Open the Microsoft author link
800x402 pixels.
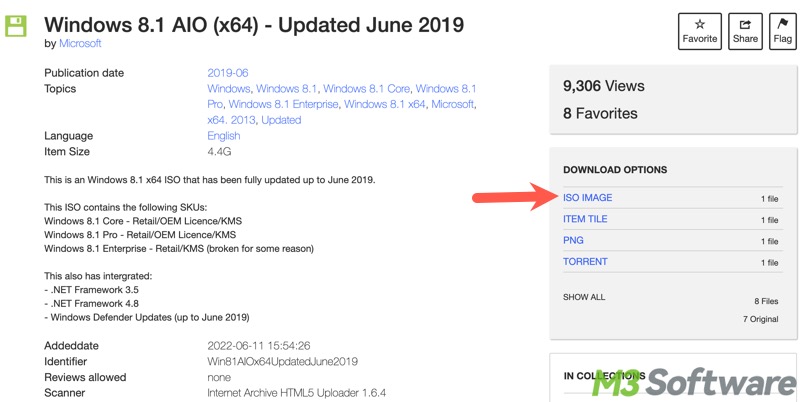(80, 44)
